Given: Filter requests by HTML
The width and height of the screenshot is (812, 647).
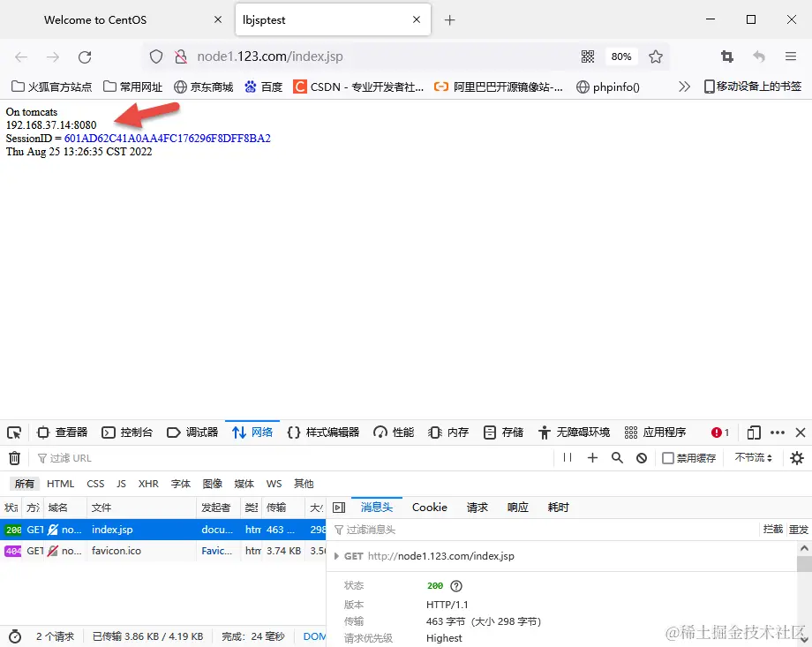Looking at the screenshot, I should click(61, 484).
